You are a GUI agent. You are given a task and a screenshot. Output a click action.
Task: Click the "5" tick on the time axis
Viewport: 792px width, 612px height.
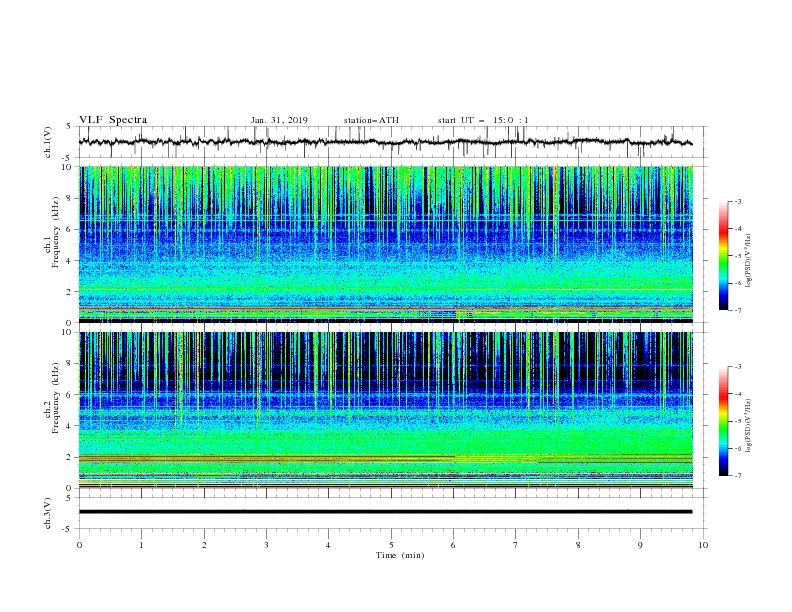coord(391,545)
